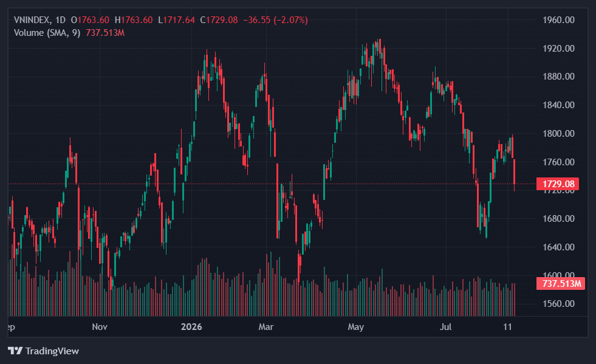
Task: Click the red 737.513M volume tag
Action: click(x=561, y=284)
